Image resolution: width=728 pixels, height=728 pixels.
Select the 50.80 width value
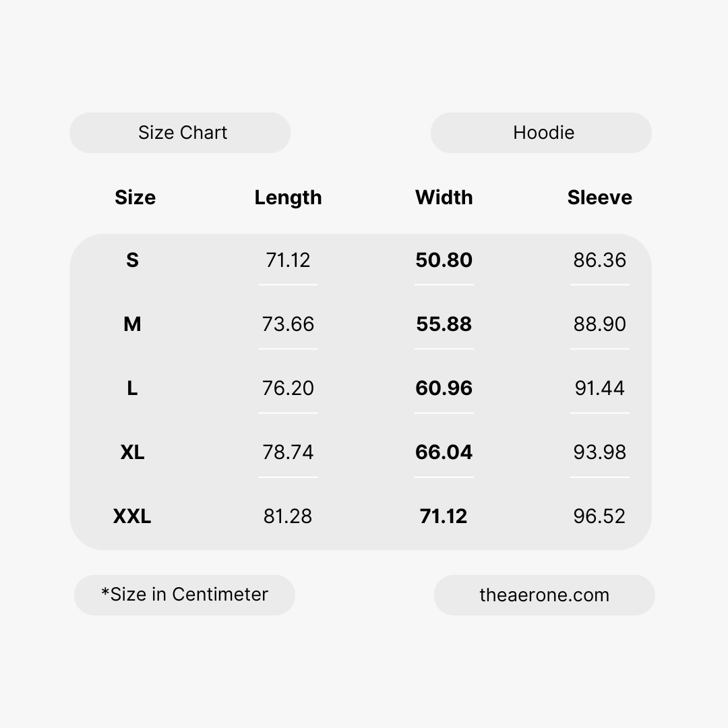click(x=444, y=260)
